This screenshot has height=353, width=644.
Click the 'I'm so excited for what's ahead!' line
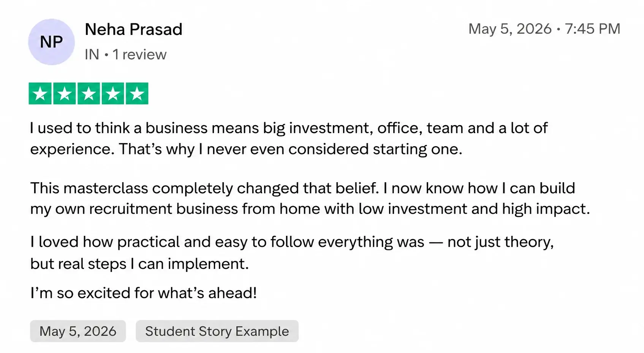click(144, 293)
